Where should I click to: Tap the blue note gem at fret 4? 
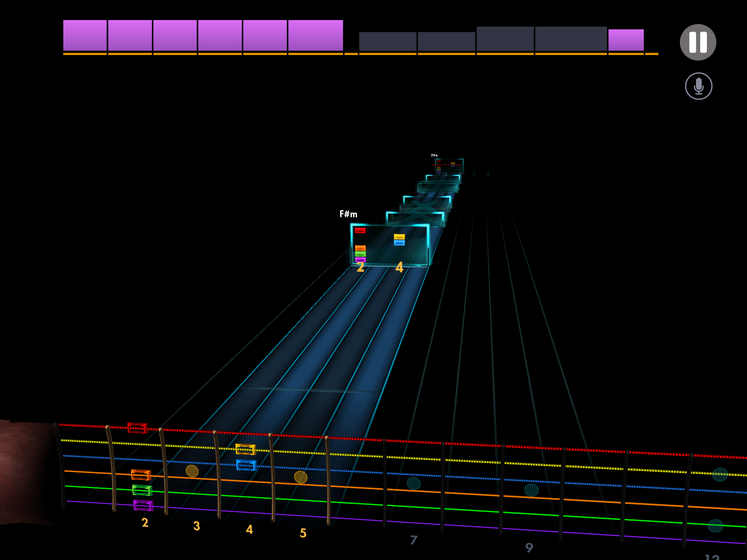246,465
